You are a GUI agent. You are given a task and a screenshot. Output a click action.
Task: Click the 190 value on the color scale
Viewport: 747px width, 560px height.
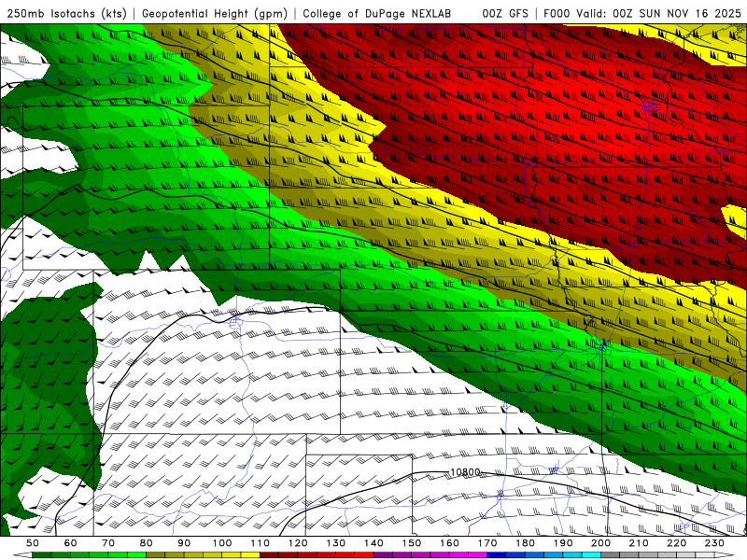(563, 543)
